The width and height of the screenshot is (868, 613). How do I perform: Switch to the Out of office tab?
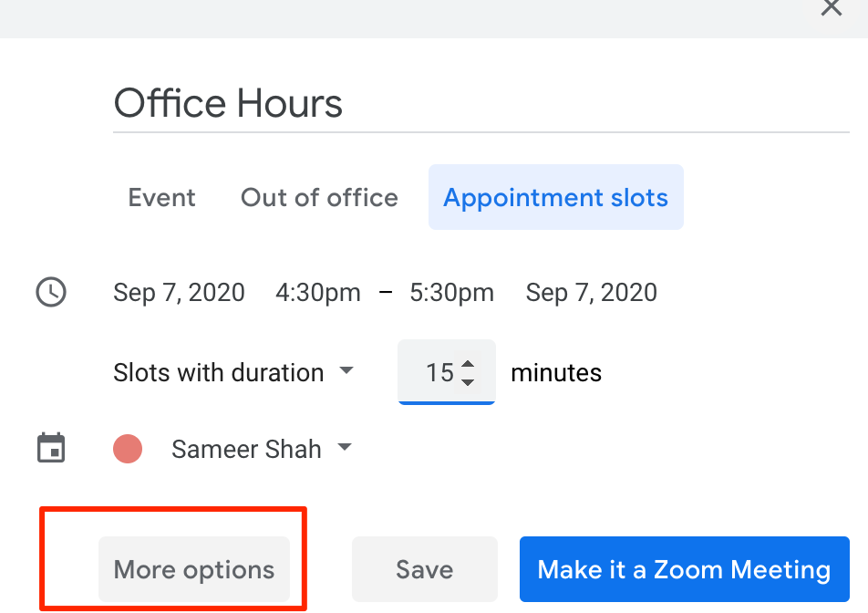pyautogui.click(x=319, y=198)
